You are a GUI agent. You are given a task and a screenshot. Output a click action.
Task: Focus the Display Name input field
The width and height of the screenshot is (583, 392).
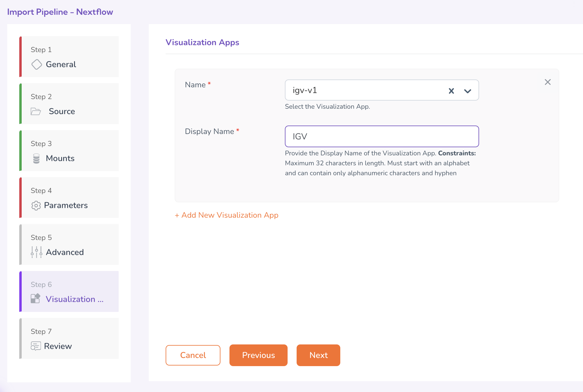tap(382, 136)
